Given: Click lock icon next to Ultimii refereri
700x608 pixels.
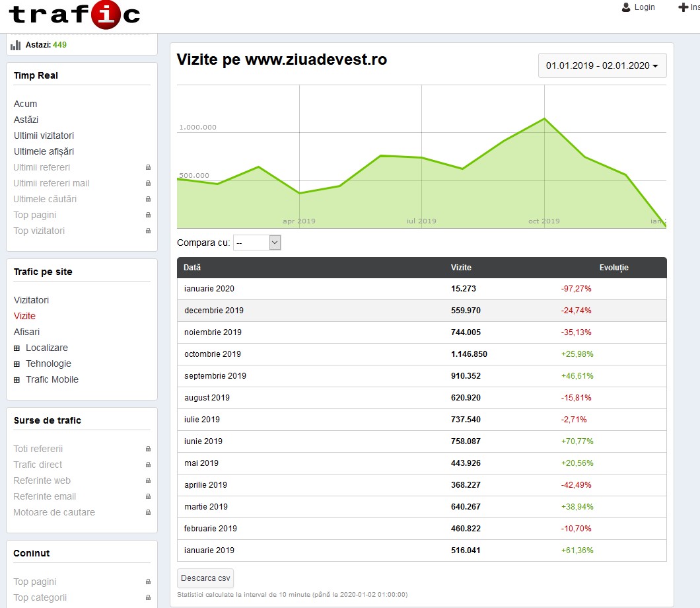Looking at the screenshot, I should click(148, 168).
